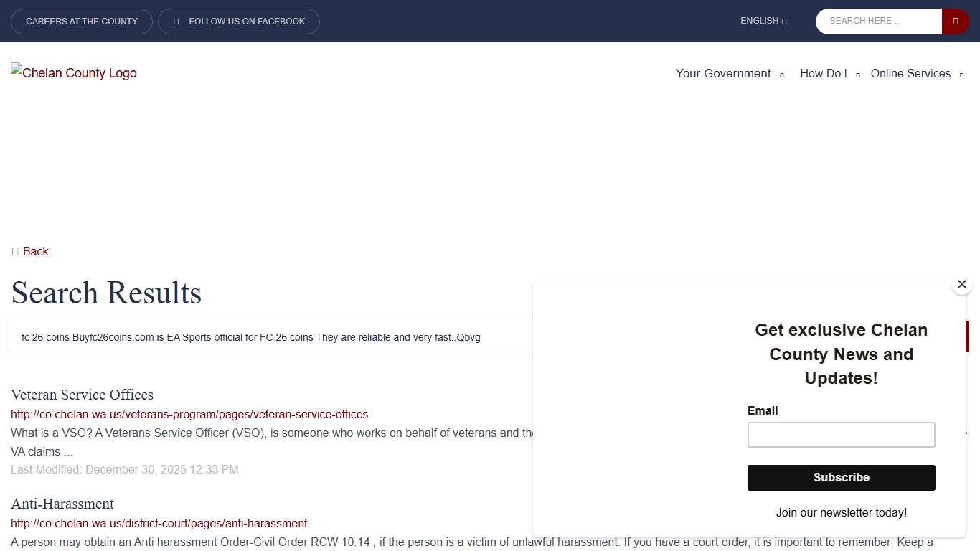Click the red search icon button

click(955, 22)
